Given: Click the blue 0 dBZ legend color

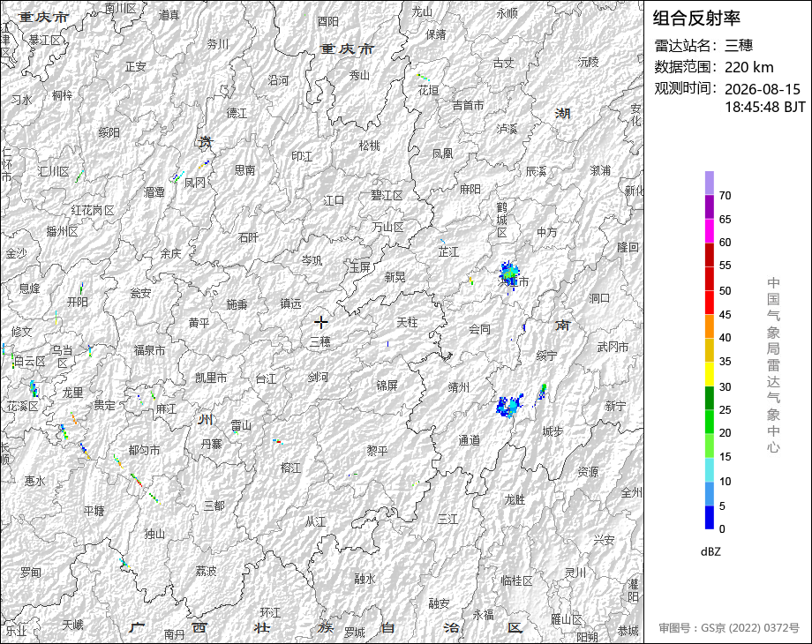Looking at the screenshot, I should pyautogui.click(x=710, y=517).
